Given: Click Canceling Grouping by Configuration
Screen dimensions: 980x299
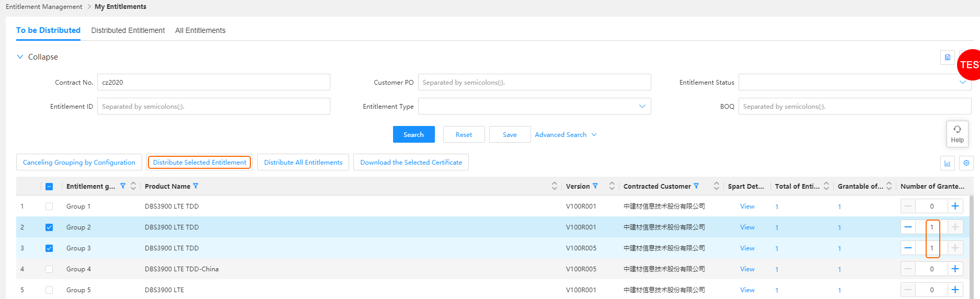Looking at the screenshot, I should (x=79, y=162).
